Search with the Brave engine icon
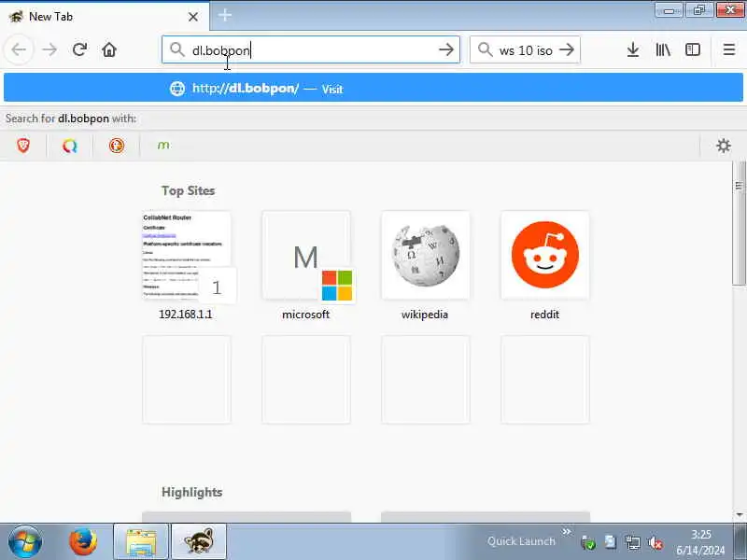 pos(23,146)
